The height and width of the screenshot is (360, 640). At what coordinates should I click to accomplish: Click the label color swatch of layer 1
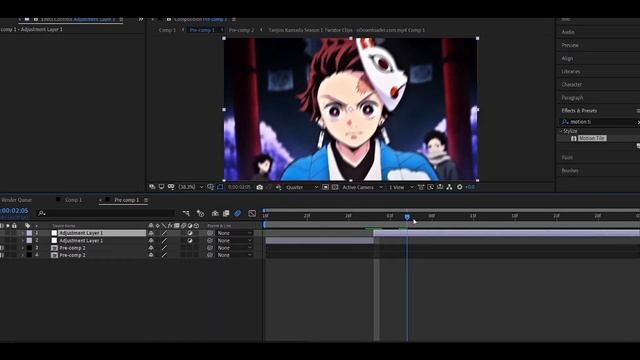pos(29,233)
